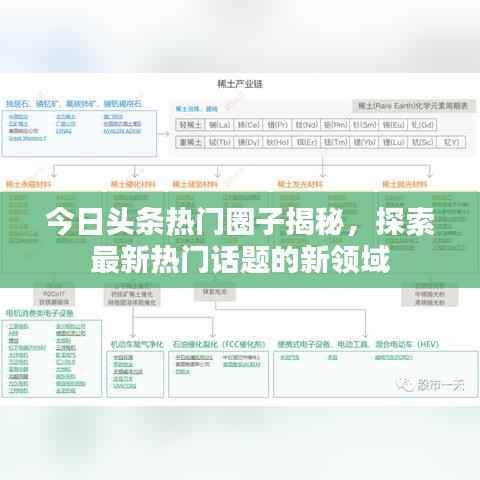The width and height of the screenshot is (480, 480).
Task: Select the Nd element cell
Action: (x=306, y=125)
